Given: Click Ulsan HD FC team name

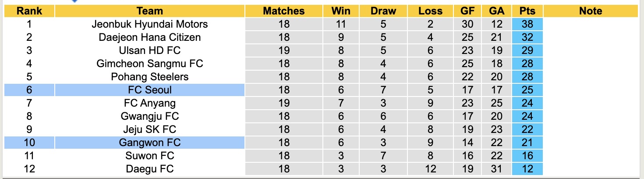Looking at the screenshot, I should [x=149, y=50].
